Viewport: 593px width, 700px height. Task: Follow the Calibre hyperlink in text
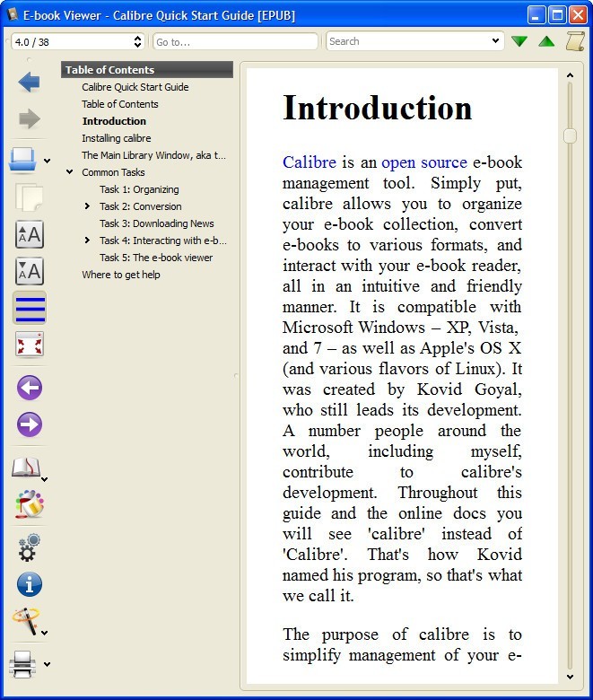(310, 162)
